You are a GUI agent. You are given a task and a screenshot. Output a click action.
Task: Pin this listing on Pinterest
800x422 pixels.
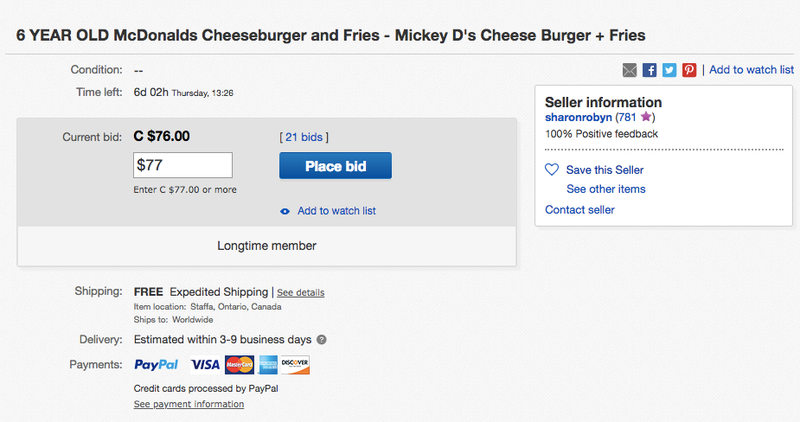click(x=689, y=70)
